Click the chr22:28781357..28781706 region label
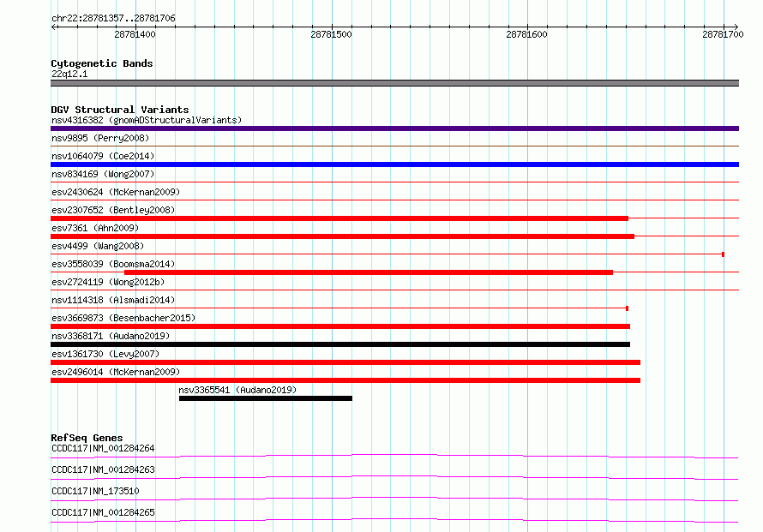The height and width of the screenshot is (532, 763). pos(113,19)
